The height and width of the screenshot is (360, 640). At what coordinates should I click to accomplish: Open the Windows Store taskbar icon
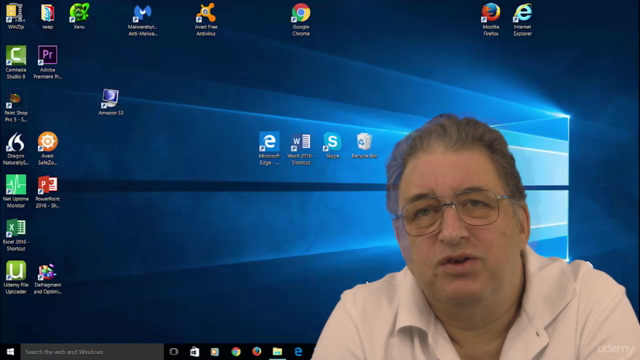pos(194,351)
